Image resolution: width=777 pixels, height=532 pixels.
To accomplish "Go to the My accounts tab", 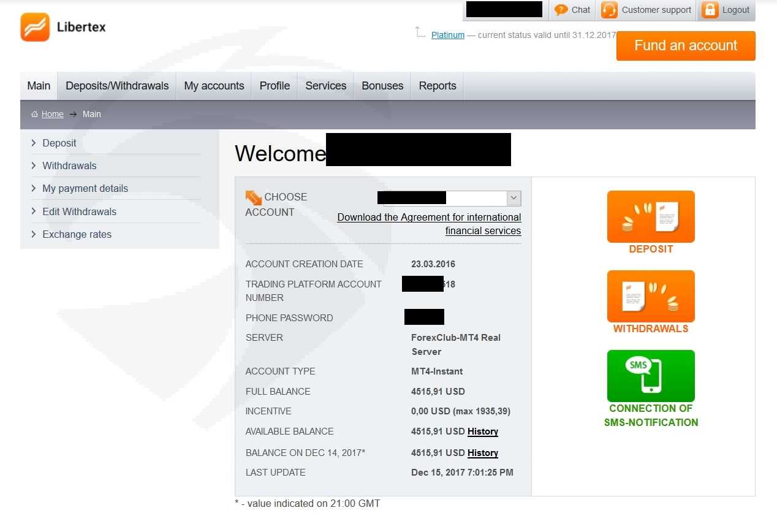I will (x=214, y=86).
